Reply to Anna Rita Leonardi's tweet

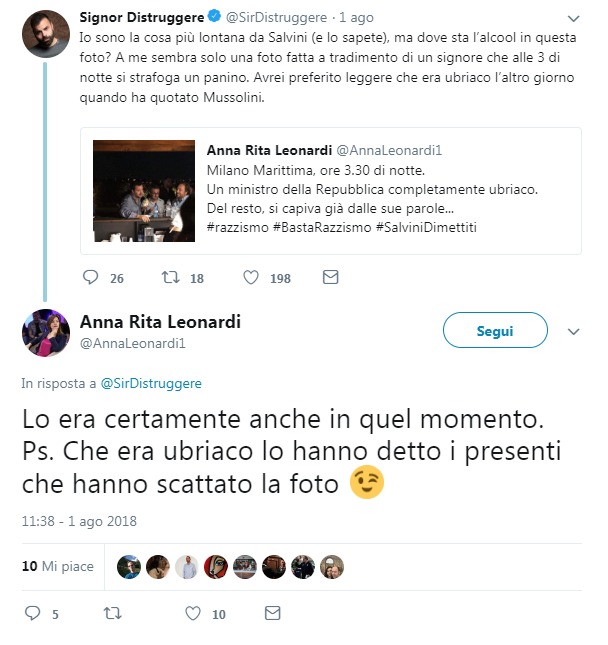(x=32, y=613)
